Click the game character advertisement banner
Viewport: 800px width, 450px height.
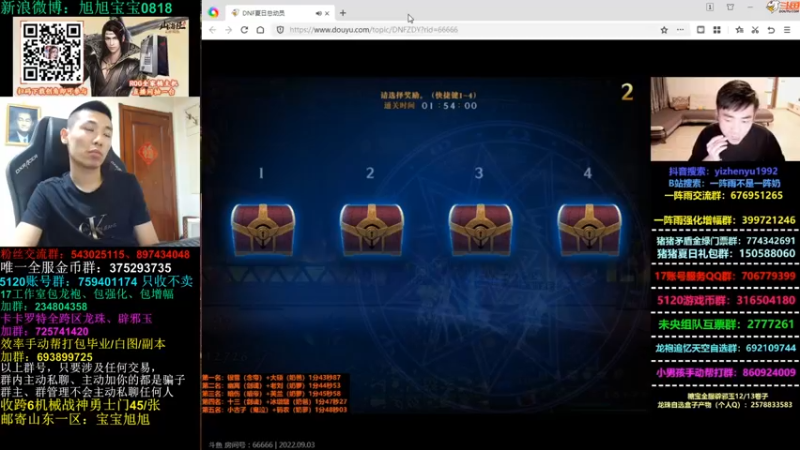point(136,56)
